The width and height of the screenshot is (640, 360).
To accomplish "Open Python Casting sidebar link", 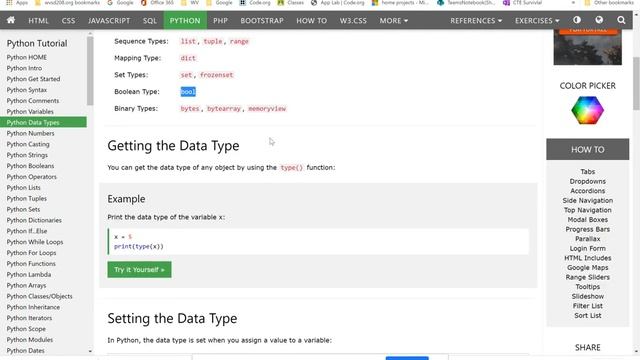I will point(28,144).
